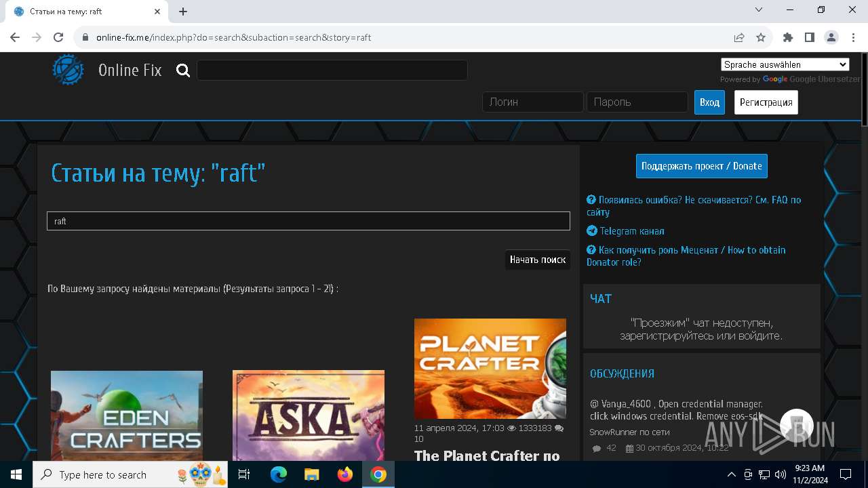The height and width of the screenshot is (488, 868).
Task: Open the Windows Start menu
Action: 16,474
